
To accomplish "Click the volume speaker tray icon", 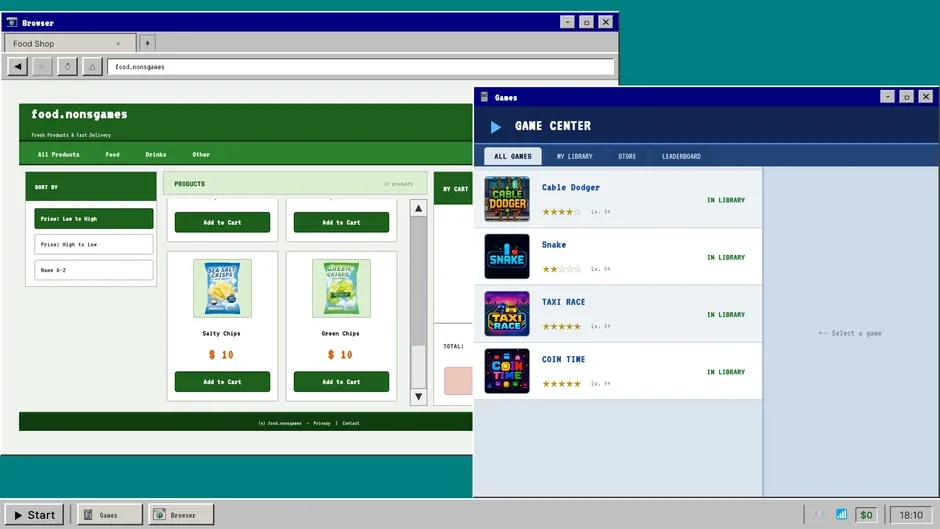I will click(x=820, y=514).
